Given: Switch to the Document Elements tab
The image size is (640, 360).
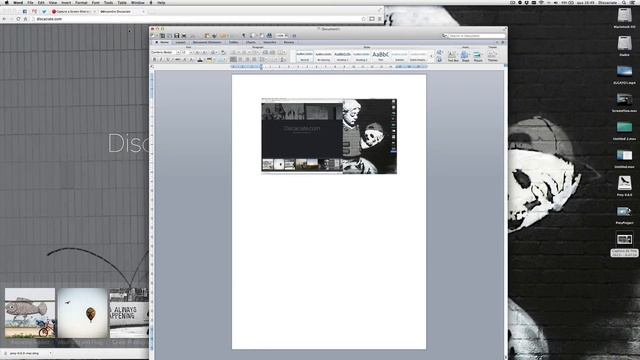Looking at the screenshot, I should pyautogui.click(x=207, y=42).
